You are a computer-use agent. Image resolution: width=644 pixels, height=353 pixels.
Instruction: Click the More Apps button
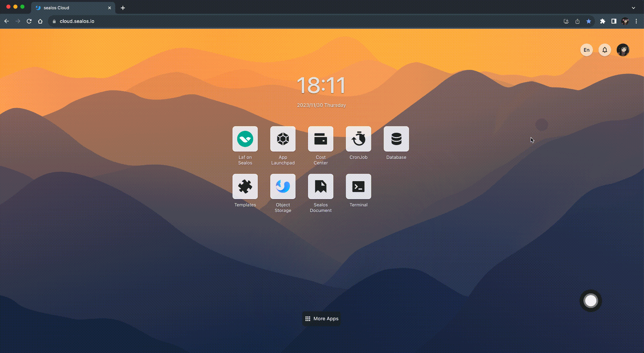tap(322, 319)
